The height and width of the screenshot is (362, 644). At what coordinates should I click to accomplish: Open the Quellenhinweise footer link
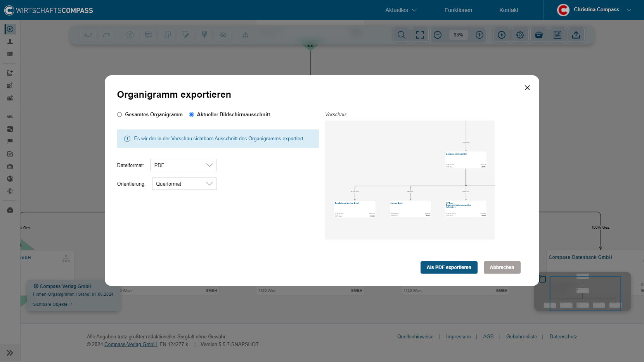pyautogui.click(x=415, y=337)
